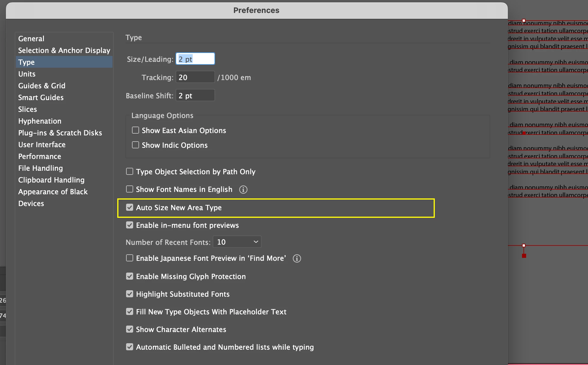Focus the Baseline Shift field
This screenshot has width=588, height=365.
coord(195,96)
